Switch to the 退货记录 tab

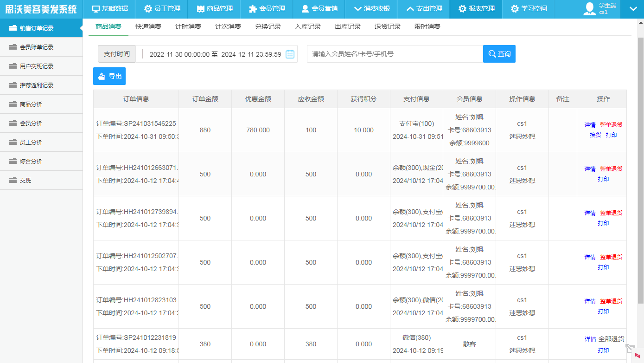(388, 27)
